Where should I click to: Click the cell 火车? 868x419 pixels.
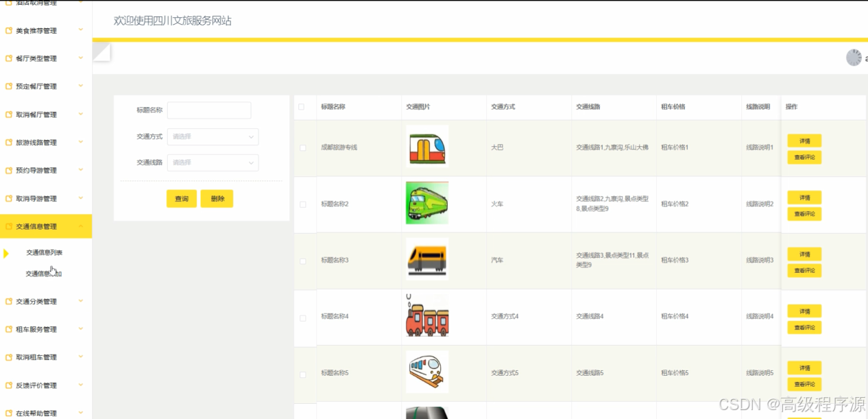(x=497, y=204)
